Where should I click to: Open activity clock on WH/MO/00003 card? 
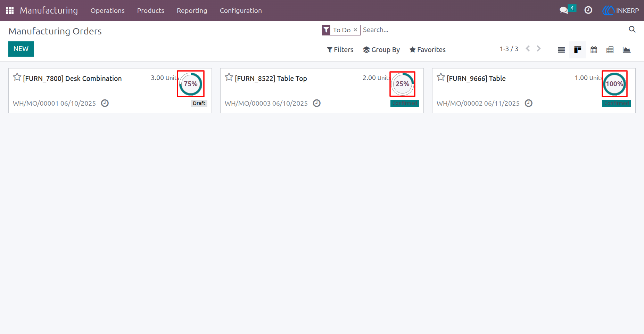point(317,103)
